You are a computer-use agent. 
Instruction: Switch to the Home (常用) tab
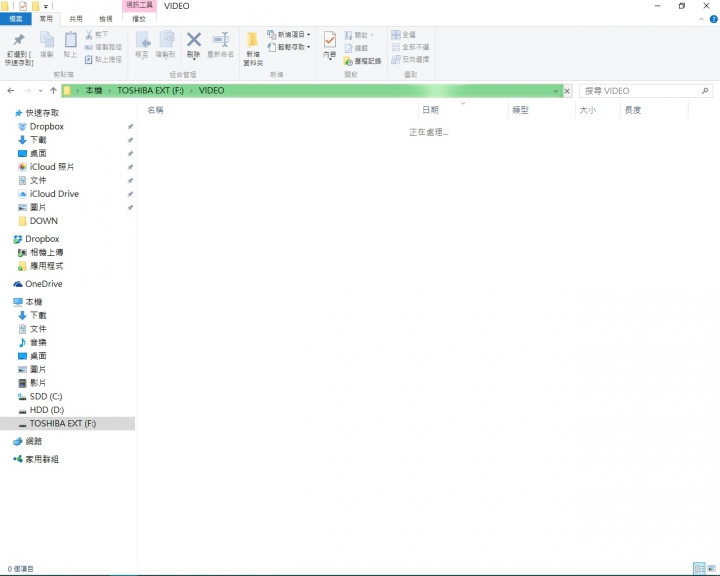pyautogui.click(x=46, y=19)
